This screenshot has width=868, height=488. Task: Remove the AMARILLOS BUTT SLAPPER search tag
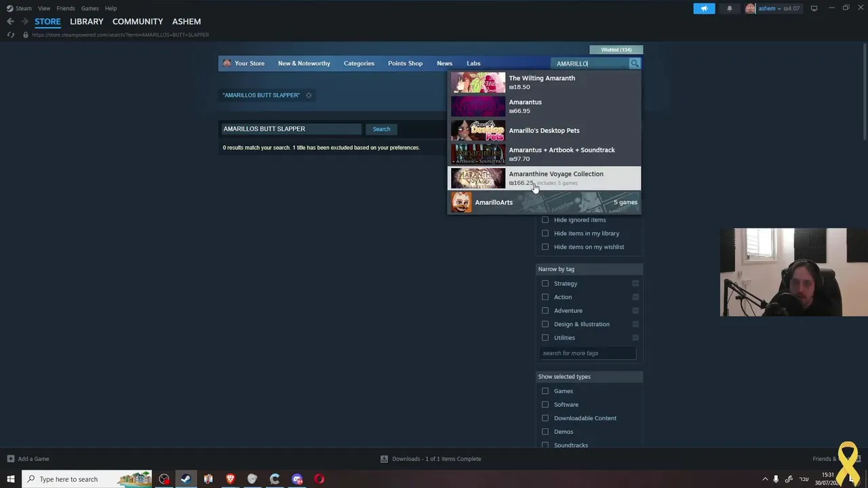309,96
